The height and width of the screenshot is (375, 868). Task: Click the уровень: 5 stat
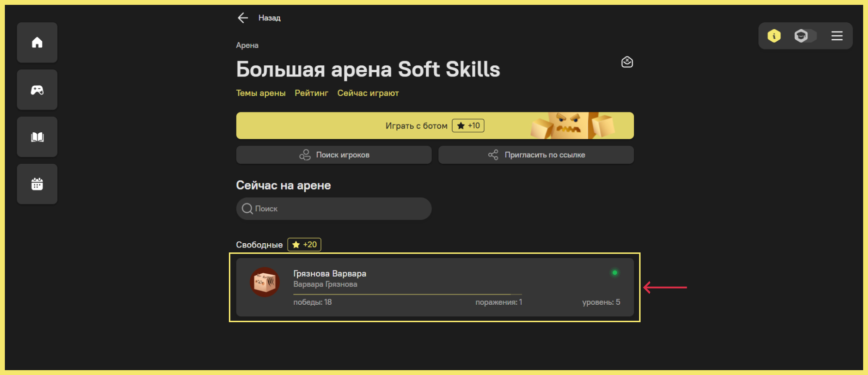[x=601, y=302]
